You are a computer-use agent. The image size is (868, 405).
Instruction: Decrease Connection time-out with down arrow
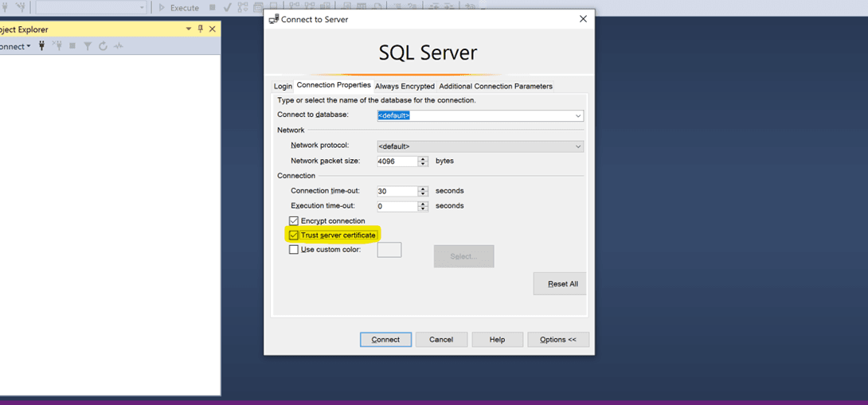tap(424, 193)
